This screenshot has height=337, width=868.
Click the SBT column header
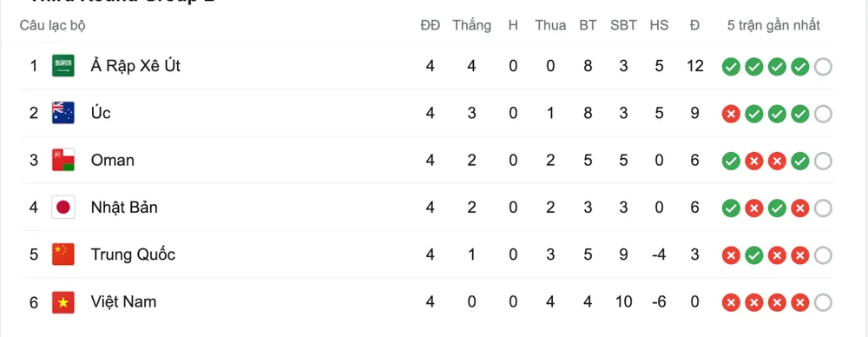(x=624, y=25)
